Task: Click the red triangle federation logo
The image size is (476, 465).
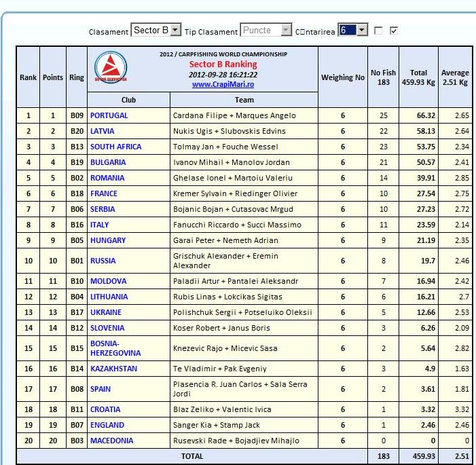Action: click(111, 67)
